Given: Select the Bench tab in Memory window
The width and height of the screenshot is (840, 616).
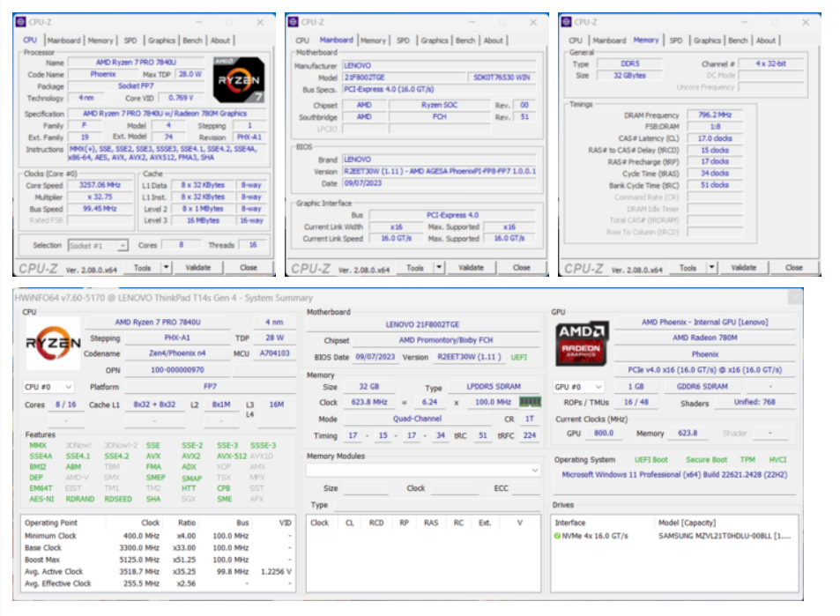Looking at the screenshot, I should point(738,41).
